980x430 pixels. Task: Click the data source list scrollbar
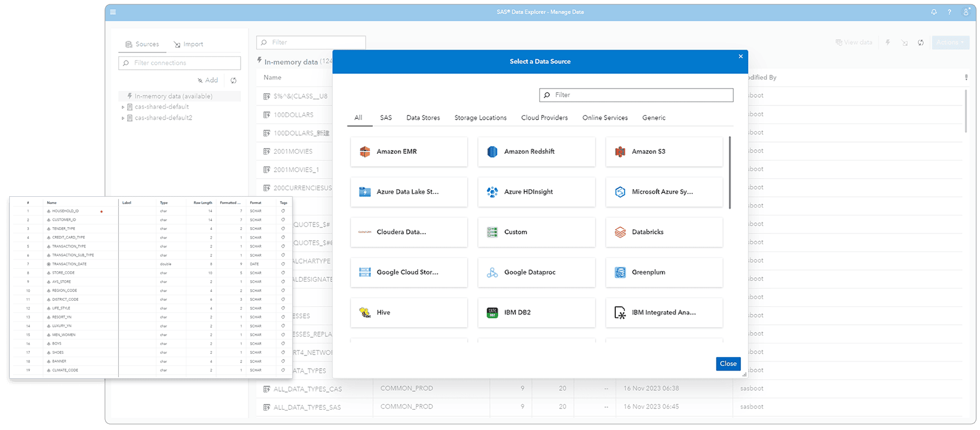point(730,172)
